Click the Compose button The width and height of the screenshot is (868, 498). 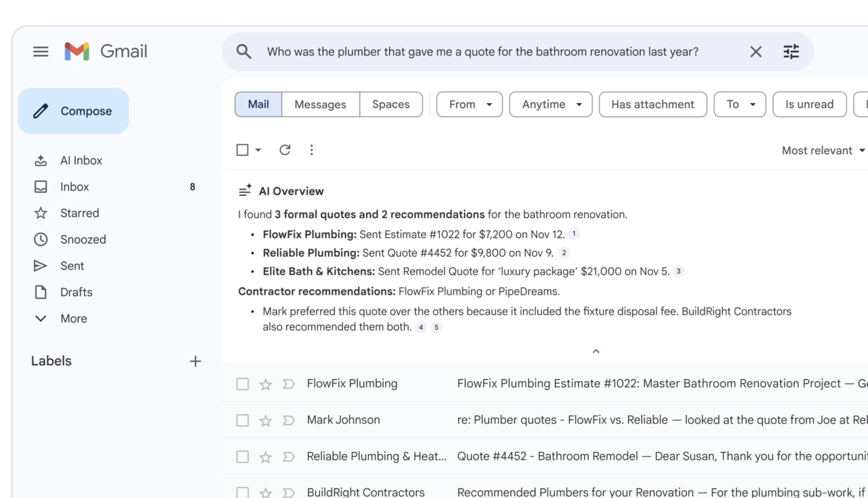click(x=73, y=111)
